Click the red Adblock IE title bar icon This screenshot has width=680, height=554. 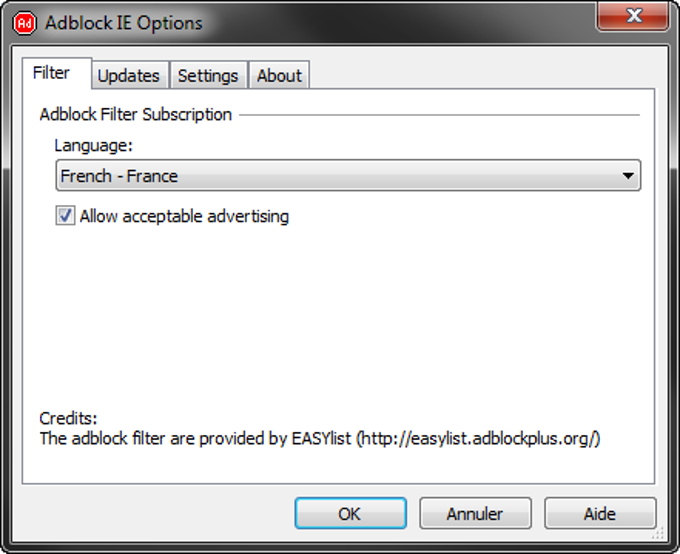24,23
